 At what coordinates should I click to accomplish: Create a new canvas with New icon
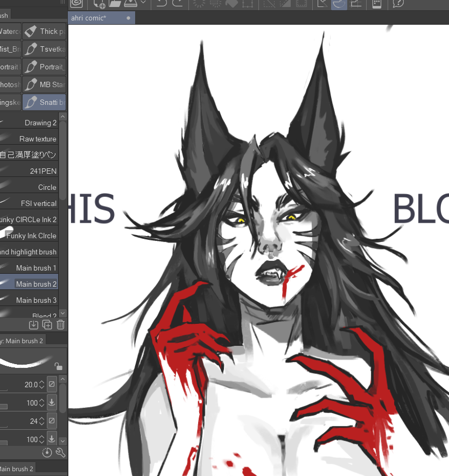[99, 3]
